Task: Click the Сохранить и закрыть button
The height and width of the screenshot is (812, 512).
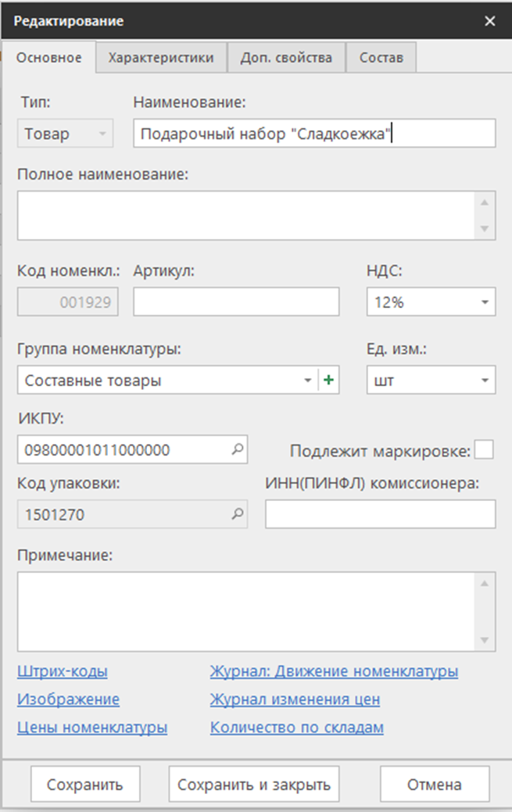Action: (253, 784)
